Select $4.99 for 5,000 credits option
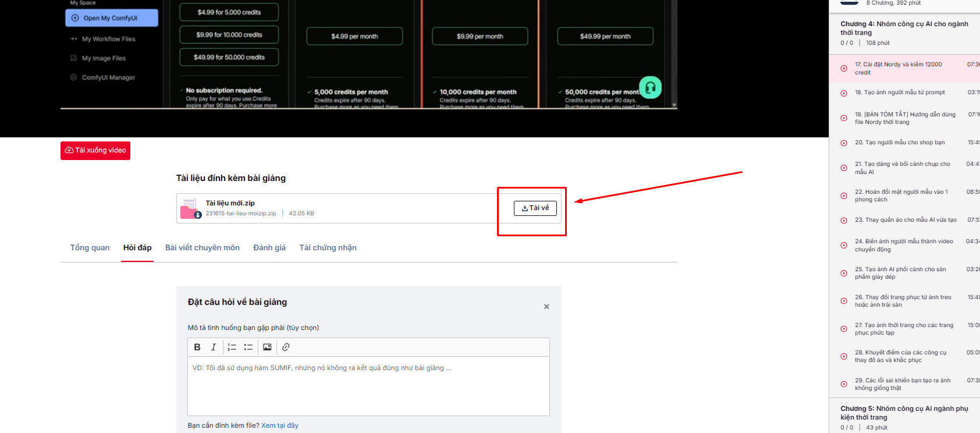Screen dimensions: 980x433 (x=229, y=12)
